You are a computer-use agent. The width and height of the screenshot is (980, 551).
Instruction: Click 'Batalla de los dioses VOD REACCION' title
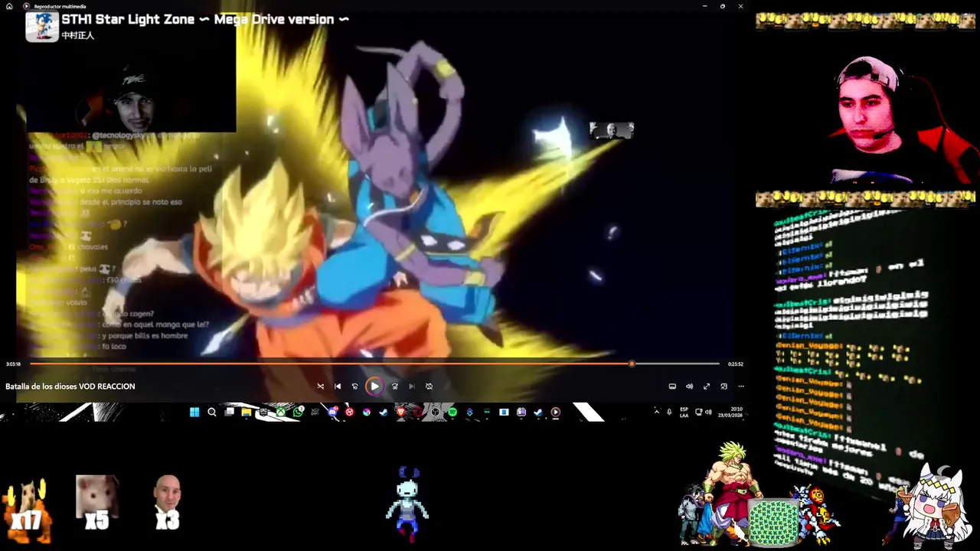click(x=70, y=386)
